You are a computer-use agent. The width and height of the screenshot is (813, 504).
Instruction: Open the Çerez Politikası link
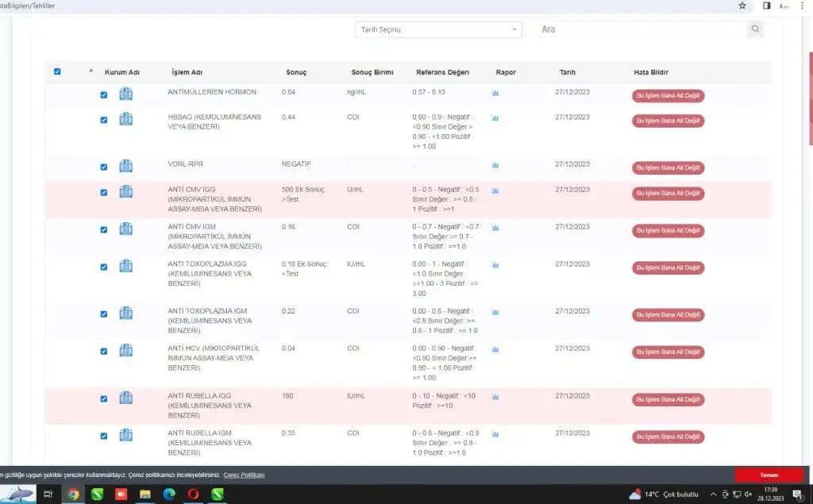click(244, 475)
